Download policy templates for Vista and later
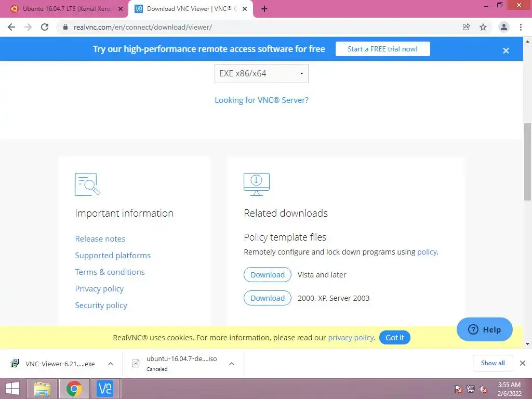This screenshot has width=532, height=399. click(268, 275)
